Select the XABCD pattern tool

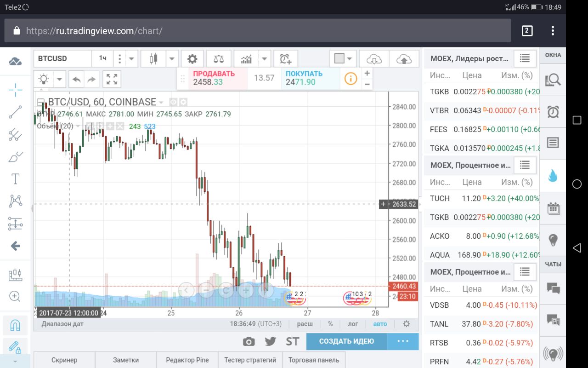click(x=15, y=201)
